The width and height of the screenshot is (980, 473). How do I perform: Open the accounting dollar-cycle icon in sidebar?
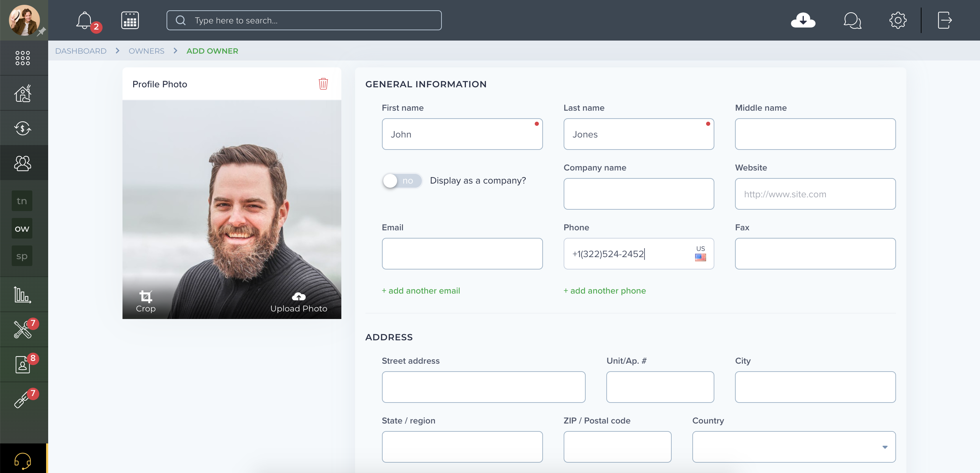point(22,128)
